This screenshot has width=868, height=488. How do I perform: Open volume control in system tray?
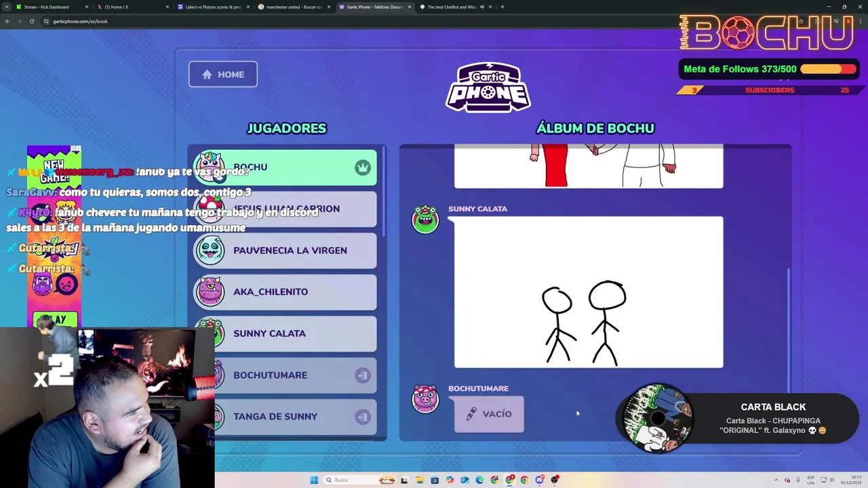pyautogui.click(x=831, y=480)
